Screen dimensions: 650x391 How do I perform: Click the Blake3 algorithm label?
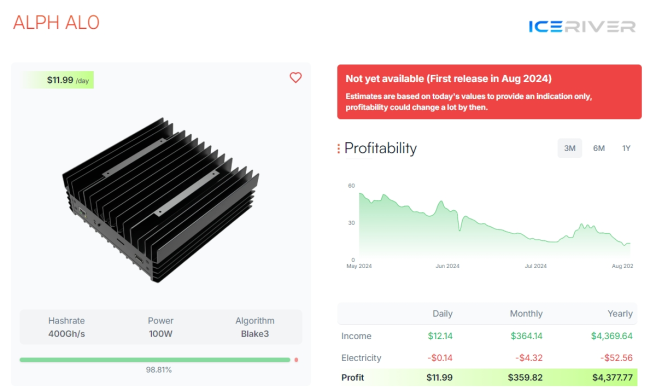click(x=255, y=334)
